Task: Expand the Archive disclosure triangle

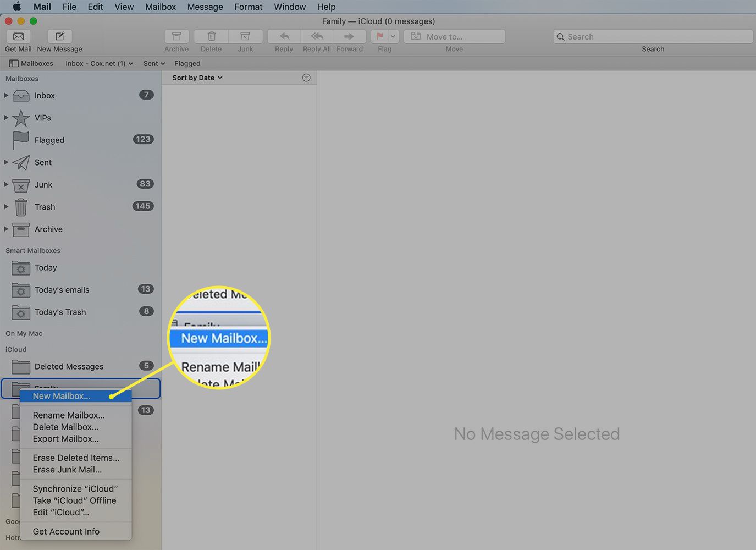Action: pyautogui.click(x=6, y=229)
